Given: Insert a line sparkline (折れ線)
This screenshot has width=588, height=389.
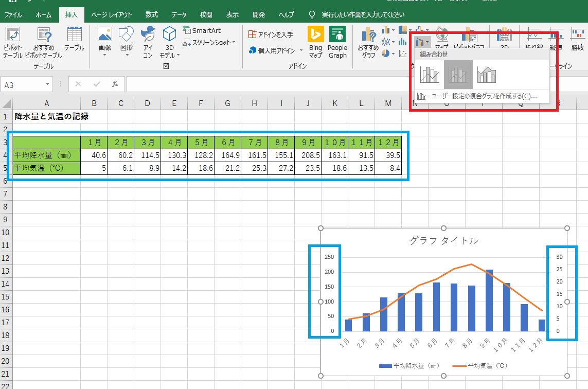Looking at the screenshot, I should [534, 39].
